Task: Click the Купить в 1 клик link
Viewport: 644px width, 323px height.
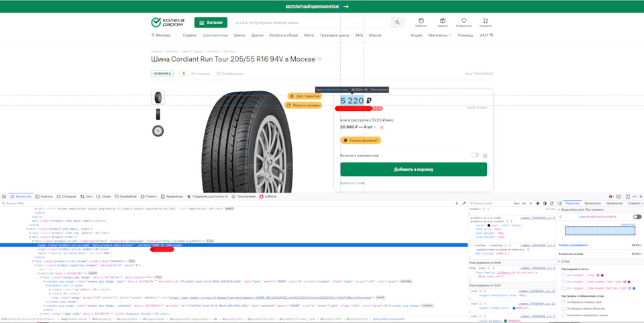Action: pyautogui.click(x=352, y=183)
